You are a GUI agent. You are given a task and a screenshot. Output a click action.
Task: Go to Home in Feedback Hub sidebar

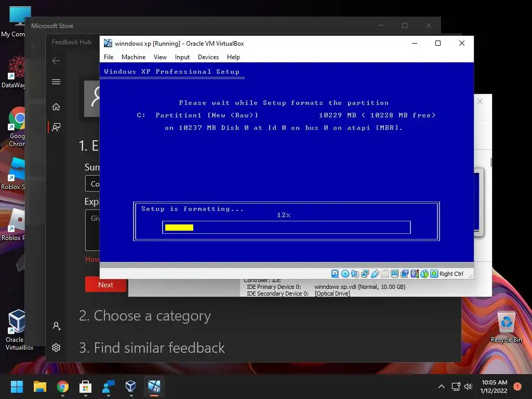pyautogui.click(x=56, y=107)
